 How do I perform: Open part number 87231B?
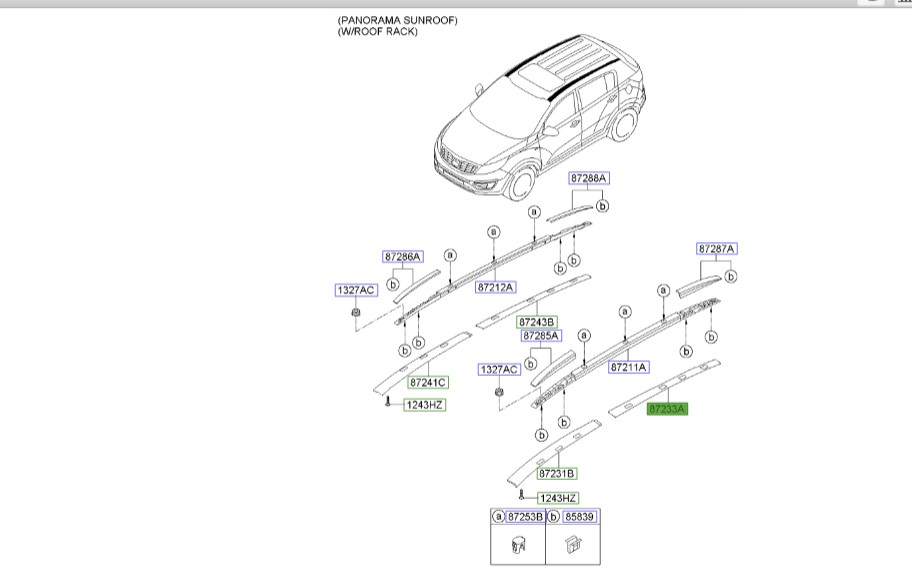point(557,474)
